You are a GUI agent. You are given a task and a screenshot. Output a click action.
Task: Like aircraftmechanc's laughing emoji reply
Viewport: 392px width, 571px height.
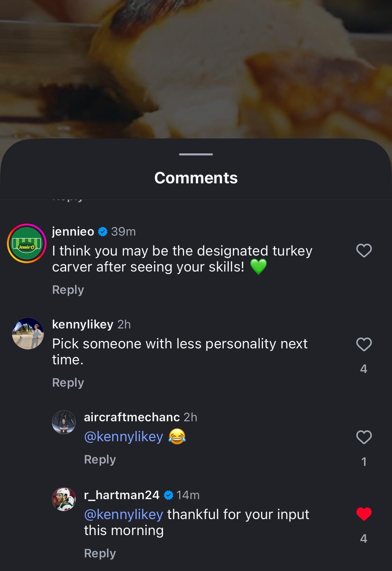click(364, 437)
